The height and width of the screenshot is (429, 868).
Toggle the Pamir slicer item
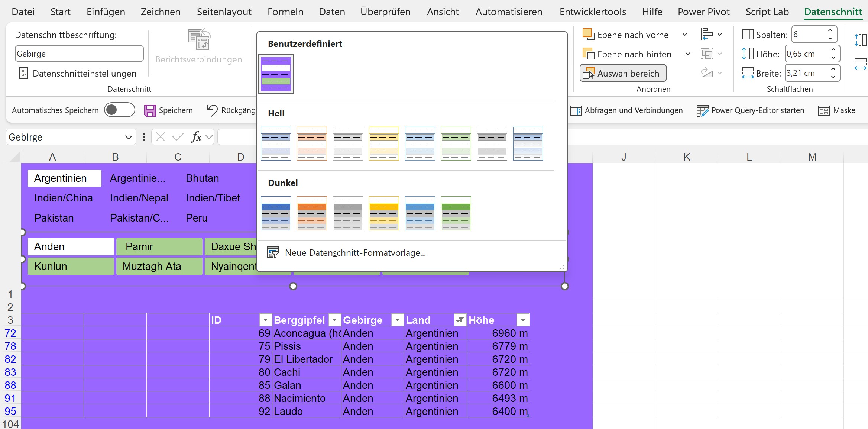(x=159, y=246)
